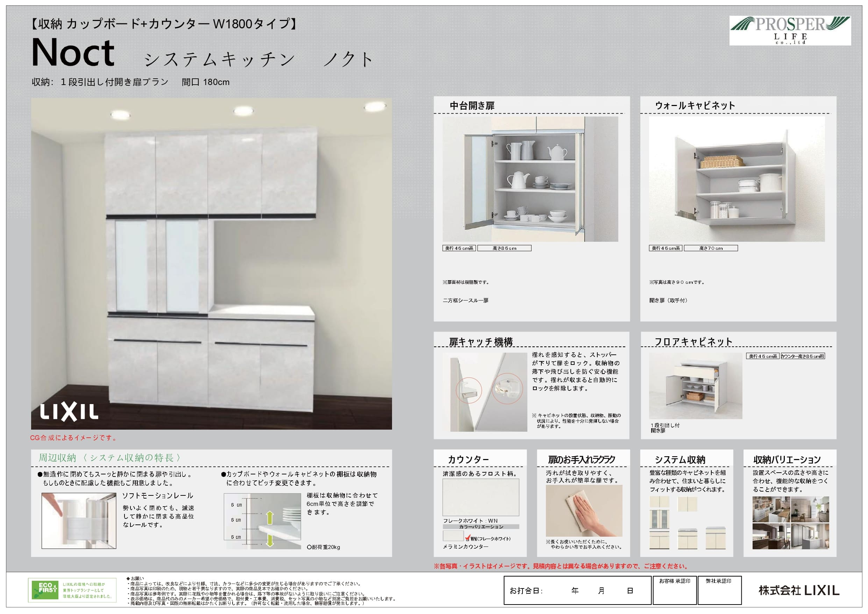This screenshot has width=868, height=614.
Task: Select the large frost-pattern counter swatch
Action: point(481,497)
